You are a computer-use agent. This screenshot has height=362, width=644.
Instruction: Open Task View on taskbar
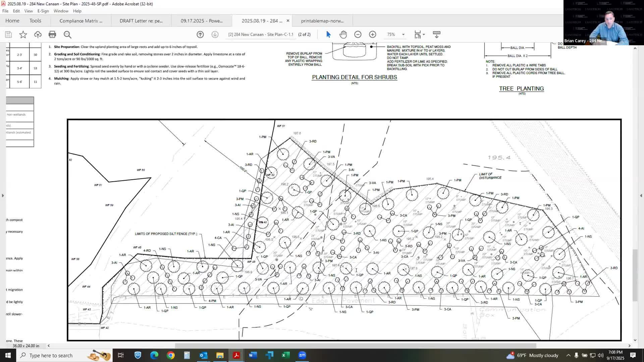(121, 355)
